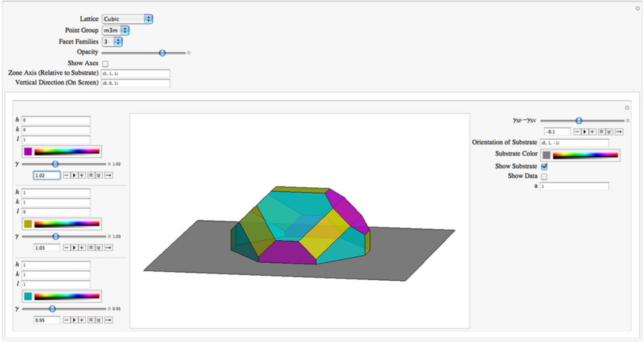Click the plus button beside the 0.95 γ value

pyautogui.click(x=82, y=319)
